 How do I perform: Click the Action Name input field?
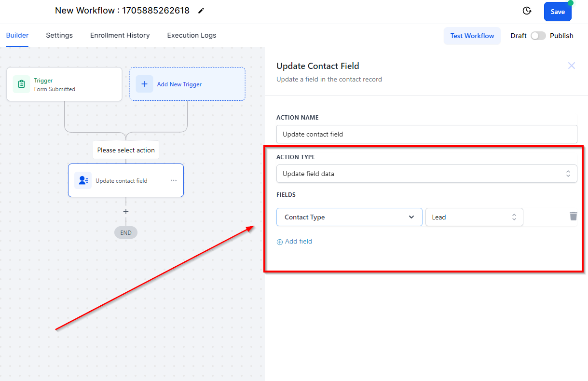click(426, 134)
